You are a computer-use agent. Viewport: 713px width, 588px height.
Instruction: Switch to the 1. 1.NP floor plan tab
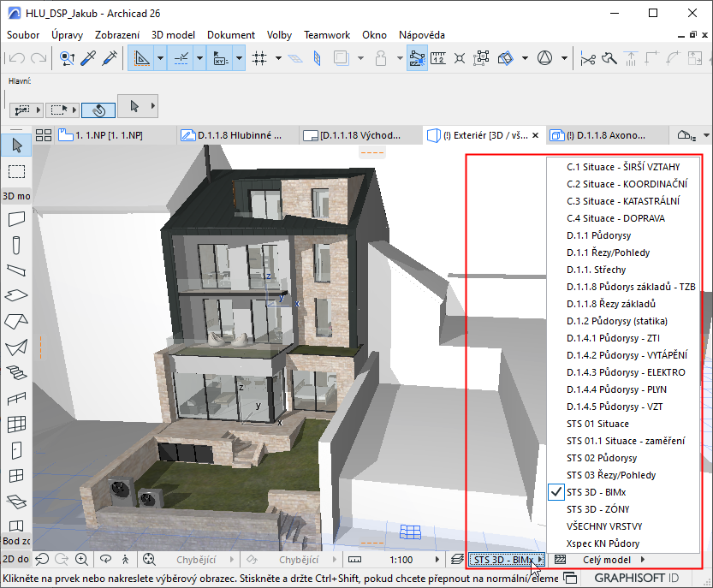[109, 135]
